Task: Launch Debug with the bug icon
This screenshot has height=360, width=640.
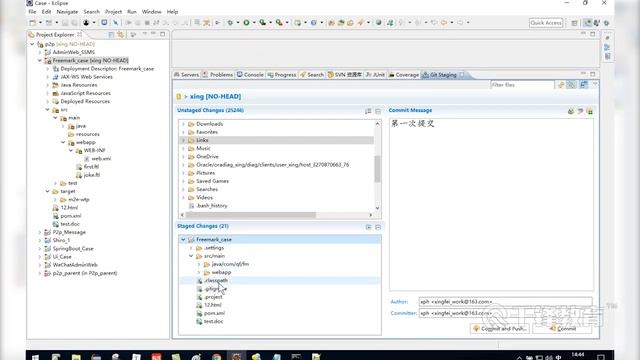Action: [230, 23]
